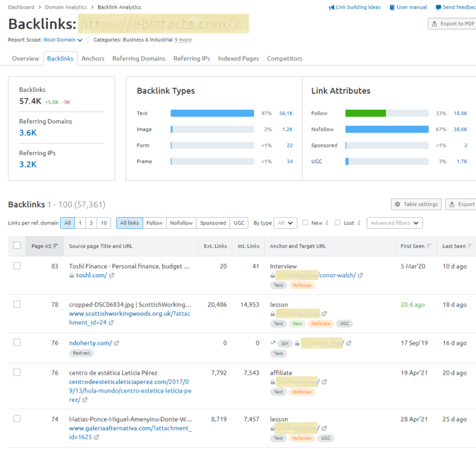The height and width of the screenshot is (449, 476).
Task: Filter by UGC links
Action: coord(239,223)
